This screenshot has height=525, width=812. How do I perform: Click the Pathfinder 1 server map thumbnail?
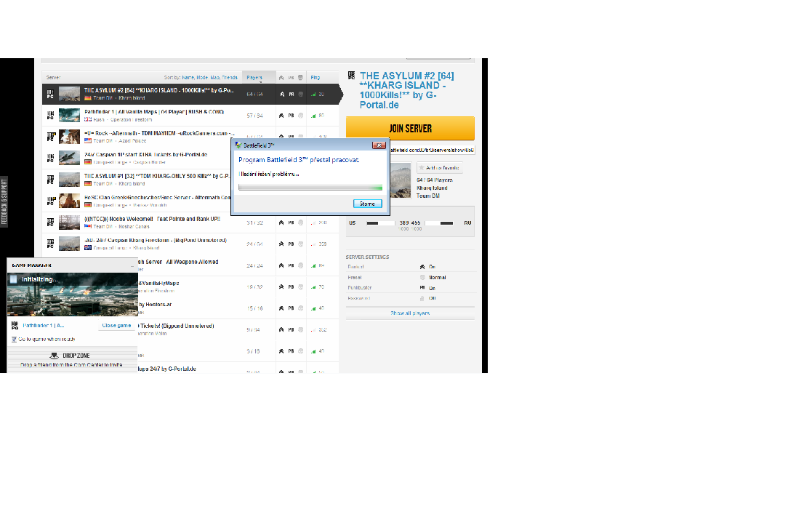(69, 116)
